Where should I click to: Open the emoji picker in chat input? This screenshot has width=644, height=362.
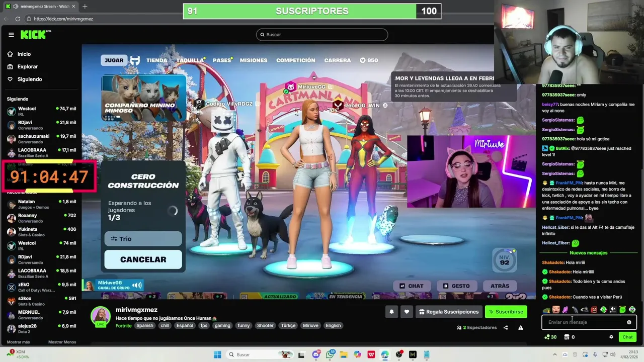[629, 322]
